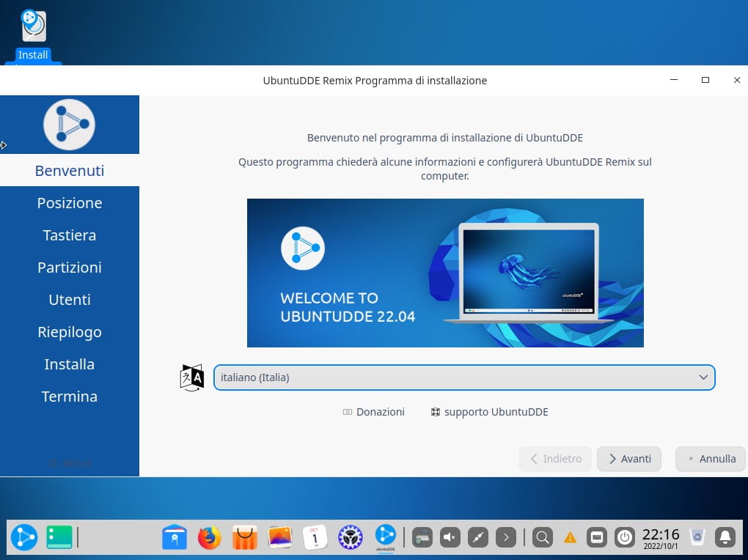This screenshot has width=748, height=560.
Task: Open the calendar app in the dock
Action: pyautogui.click(x=315, y=537)
